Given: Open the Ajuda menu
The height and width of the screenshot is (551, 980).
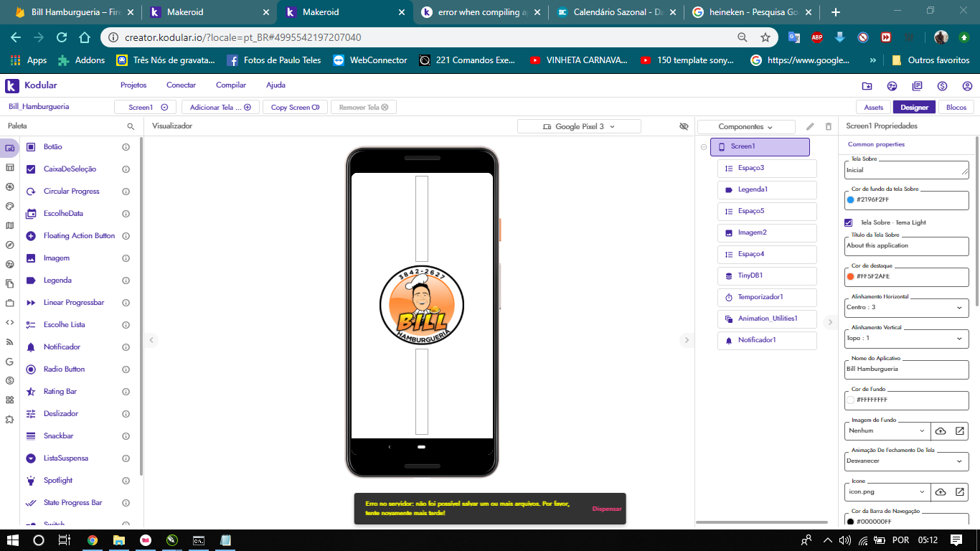Looking at the screenshot, I should pyautogui.click(x=275, y=85).
